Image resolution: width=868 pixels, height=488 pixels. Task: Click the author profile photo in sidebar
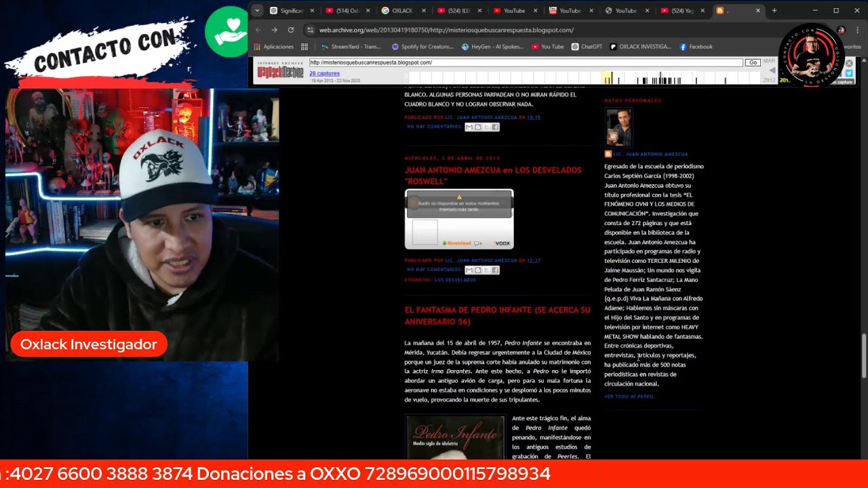point(618,127)
